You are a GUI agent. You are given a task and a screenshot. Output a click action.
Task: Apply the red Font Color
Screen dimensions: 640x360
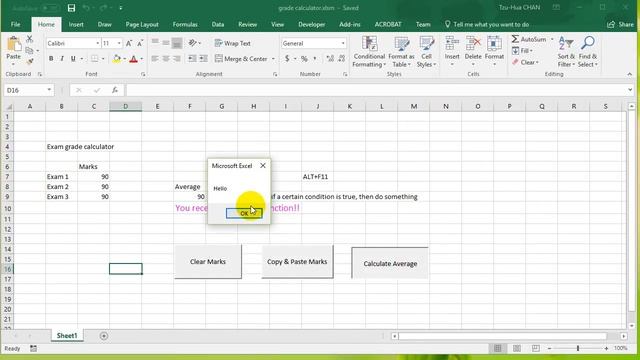[133, 59]
